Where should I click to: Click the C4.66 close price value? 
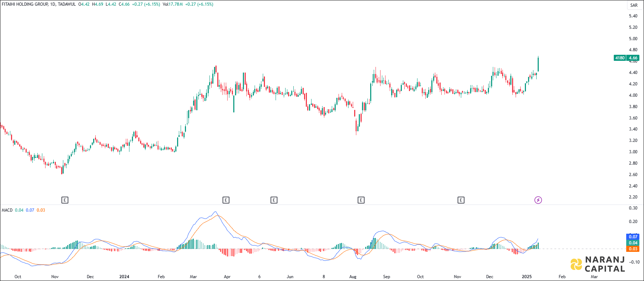click(x=124, y=4)
